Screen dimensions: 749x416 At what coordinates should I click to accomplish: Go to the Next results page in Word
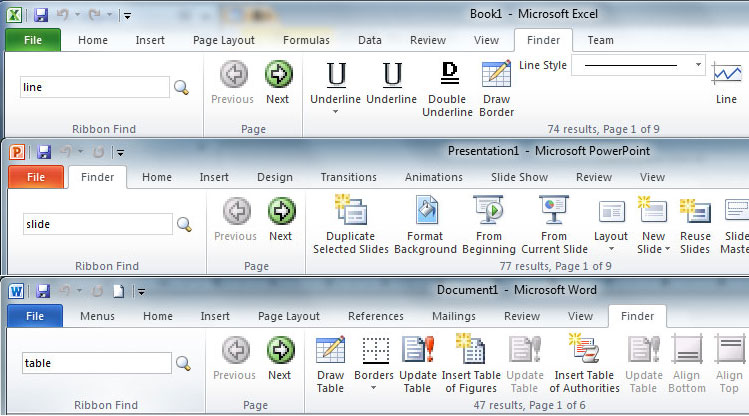click(x=280, y=358)
